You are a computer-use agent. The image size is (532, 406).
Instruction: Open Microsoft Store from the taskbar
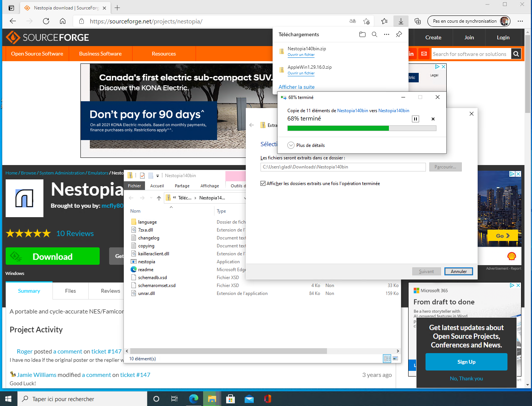click(x=230, y=399)
